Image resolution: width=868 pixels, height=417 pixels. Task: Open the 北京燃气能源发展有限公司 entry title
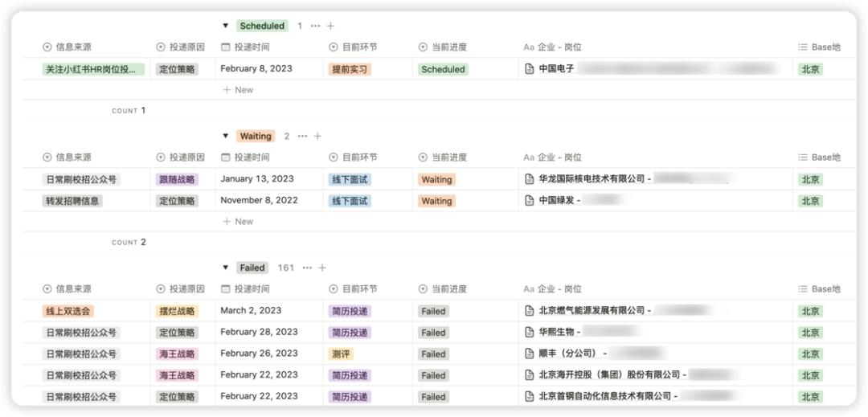point(595,311)
